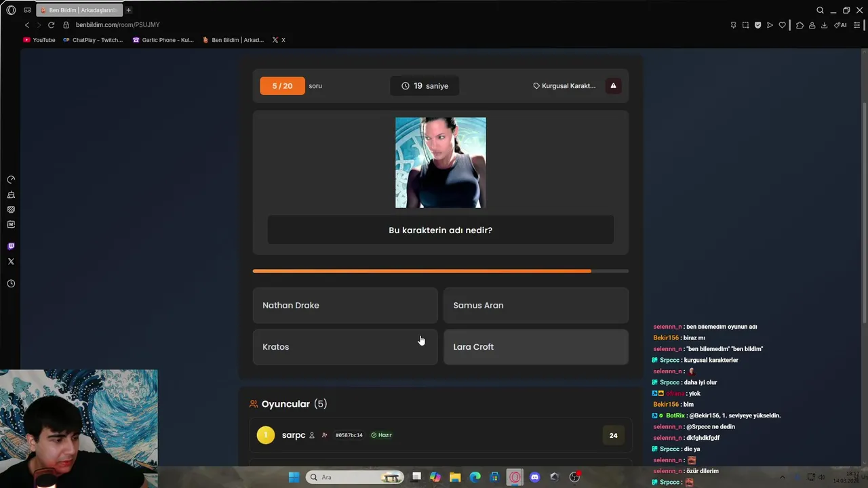Reload the current page
Viewport: 868px width, 488px height.
pos(51,25)
